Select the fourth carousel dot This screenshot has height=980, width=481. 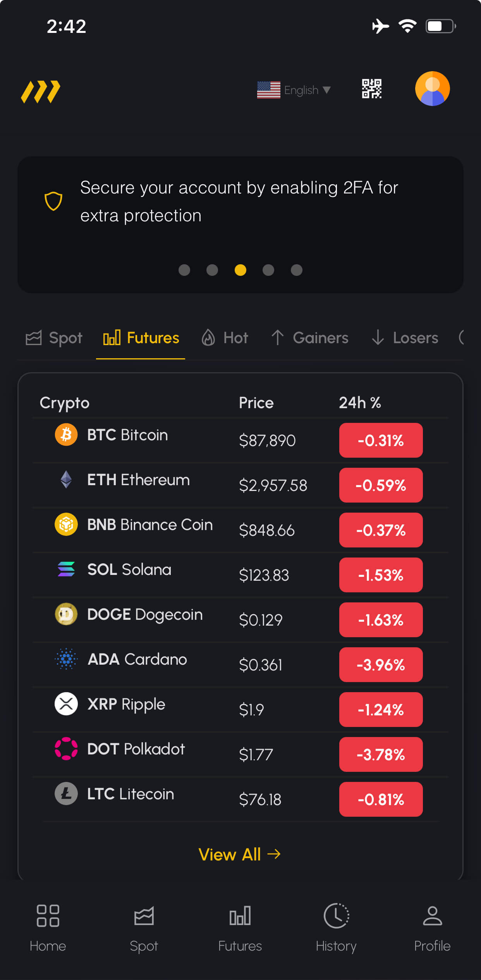click(268, 270)
